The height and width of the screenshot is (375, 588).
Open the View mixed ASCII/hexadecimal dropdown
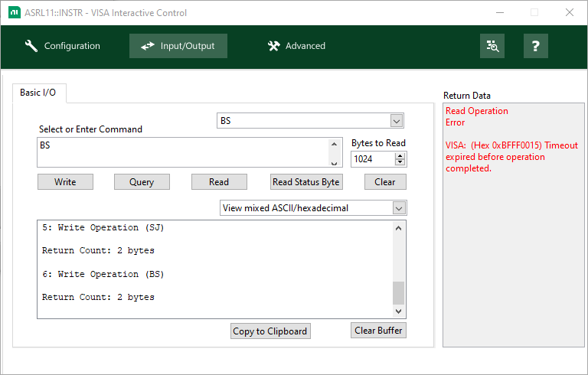[399, 208]
